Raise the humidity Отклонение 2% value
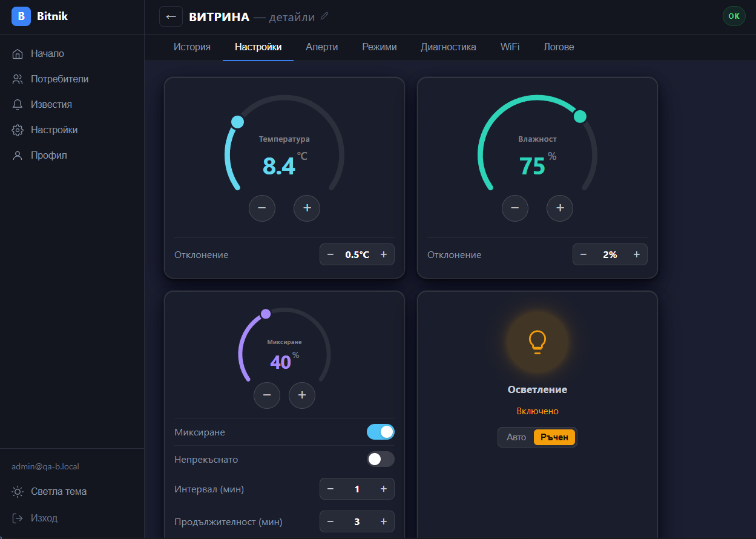This screenshot has height=539, width=756. click(637, 255)
